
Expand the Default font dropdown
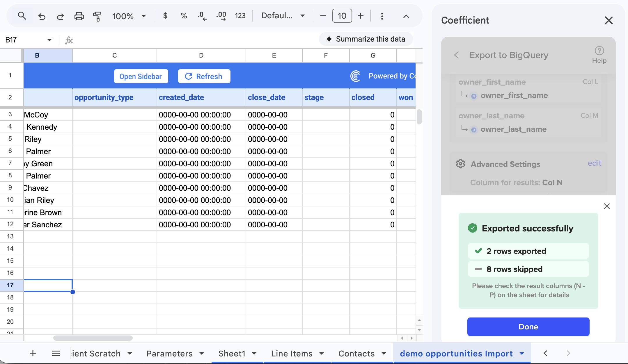pos(283,16)
